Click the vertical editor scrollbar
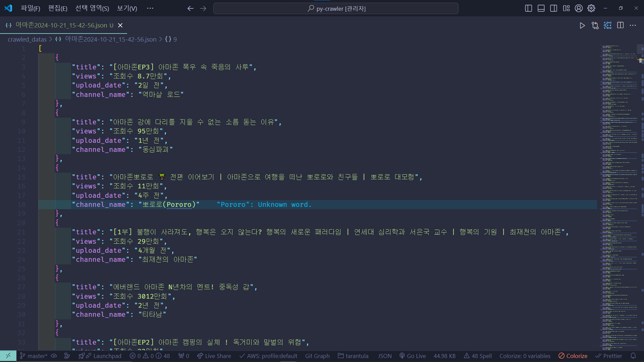Viewport: 644px width, 362px height. (641, 197)
